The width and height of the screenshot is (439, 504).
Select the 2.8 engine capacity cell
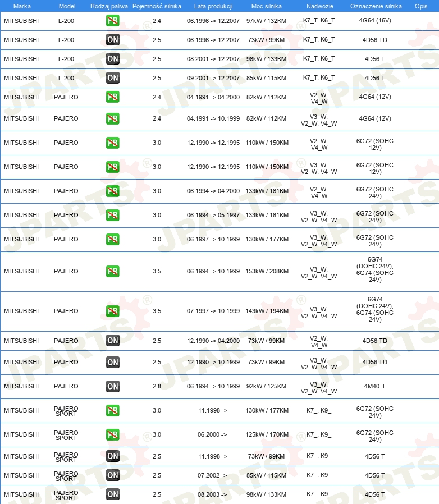tap(157, 386)
